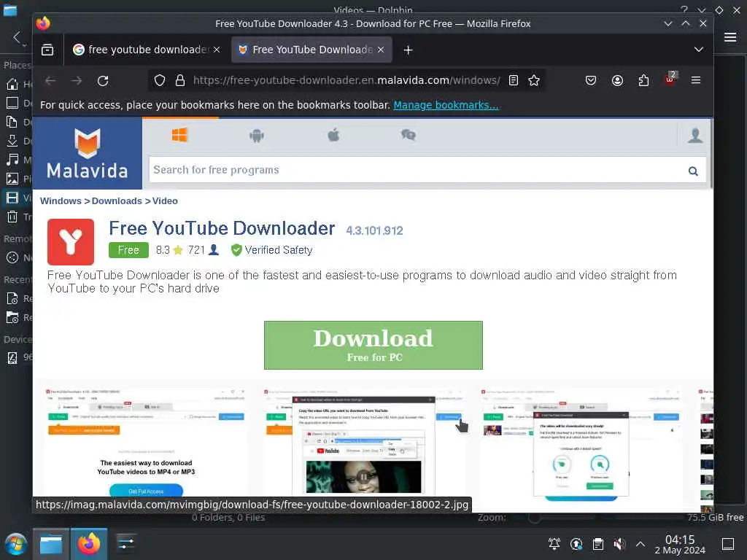Click the green Free label
Image resolution: width=747 pixels, height=560 pixels.
pyautogui.click(x=128, y=250)
